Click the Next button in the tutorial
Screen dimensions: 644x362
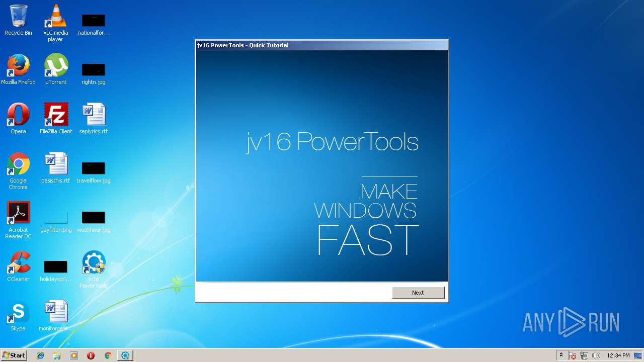click(x=418, y=293)
